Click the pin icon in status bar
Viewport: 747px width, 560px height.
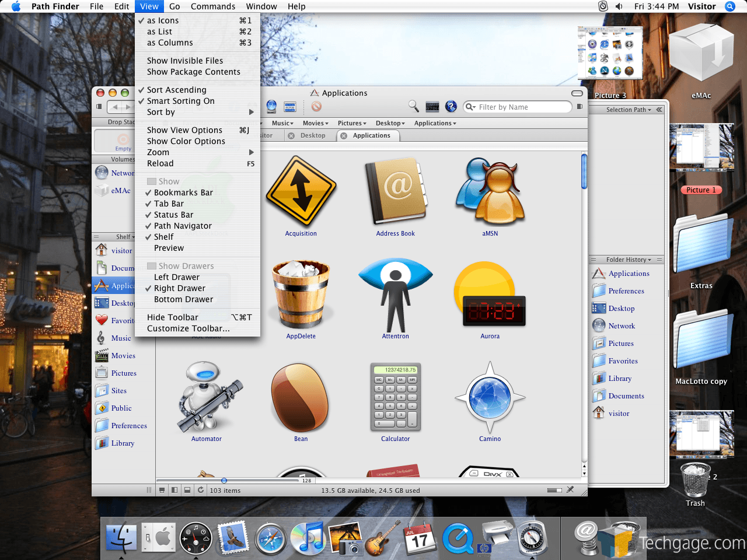[570, 489]
